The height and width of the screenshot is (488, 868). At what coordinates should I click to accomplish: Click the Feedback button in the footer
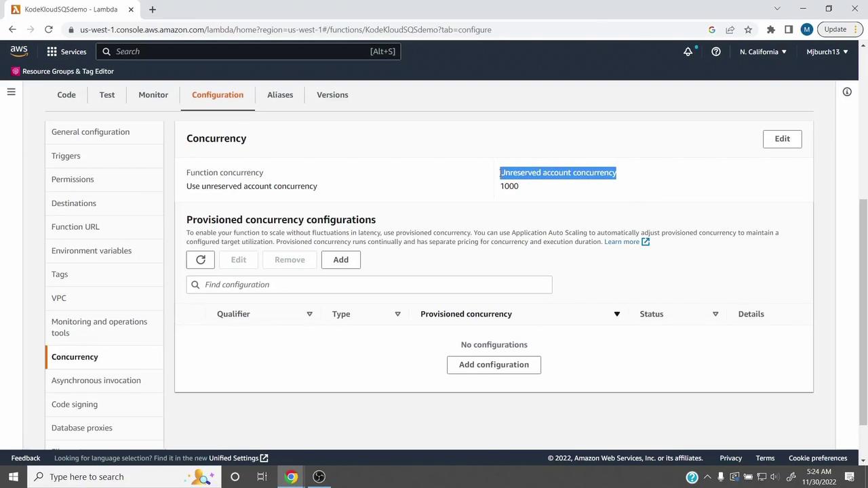[26, 458]
